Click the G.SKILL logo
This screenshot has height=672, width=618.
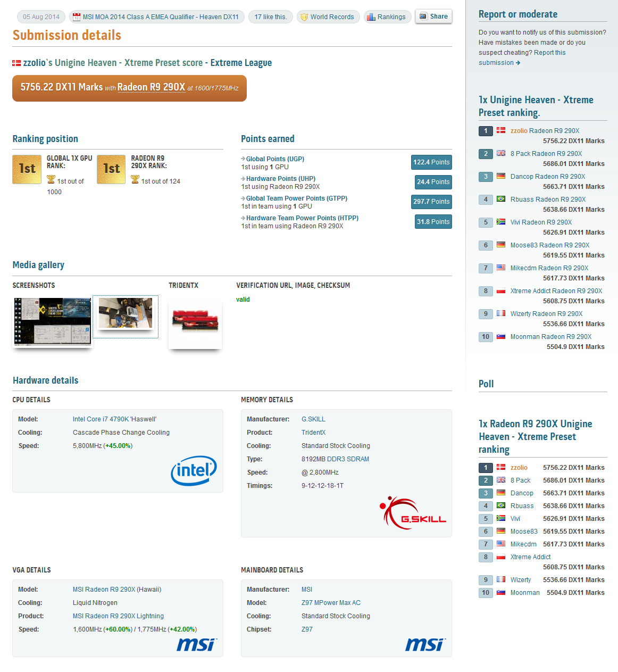413,512
